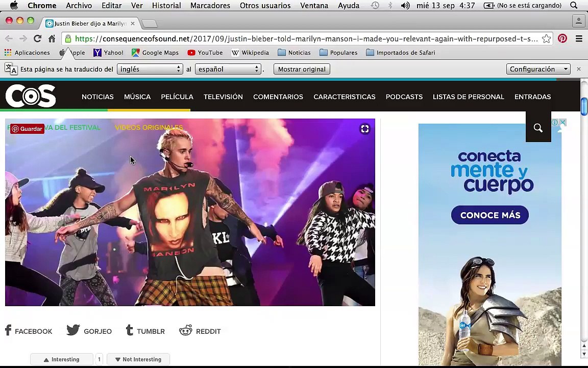The height and width of the screenshot is (368, 588).
Task: Share article on Twitter (Gorjeo)
Action: (89, 331)
